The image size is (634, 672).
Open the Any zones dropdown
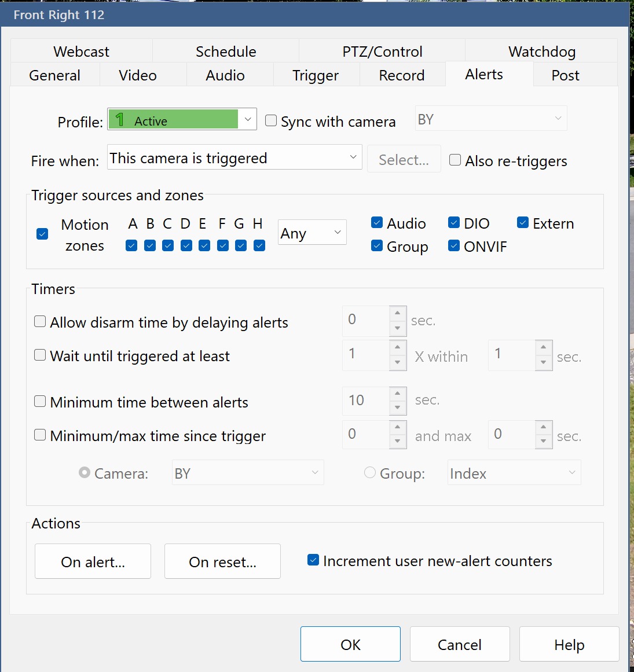(312, 233)
